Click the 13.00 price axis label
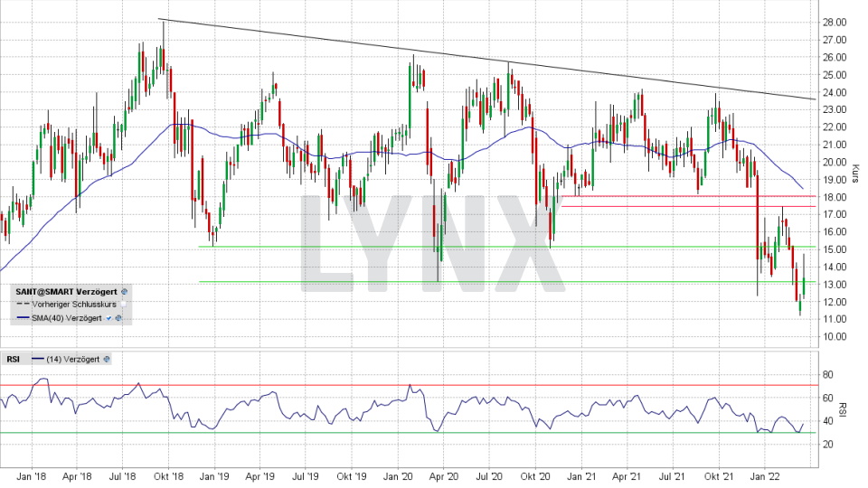 (835, 285)
